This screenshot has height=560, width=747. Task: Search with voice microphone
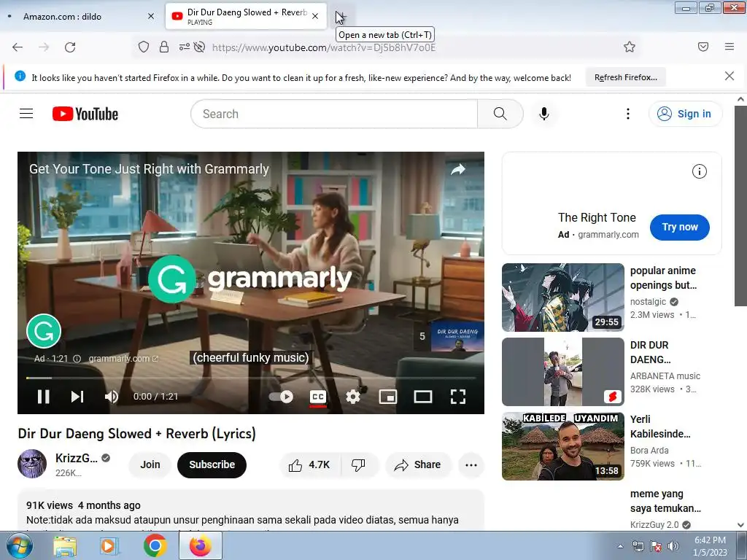click(x=544, y=114)
